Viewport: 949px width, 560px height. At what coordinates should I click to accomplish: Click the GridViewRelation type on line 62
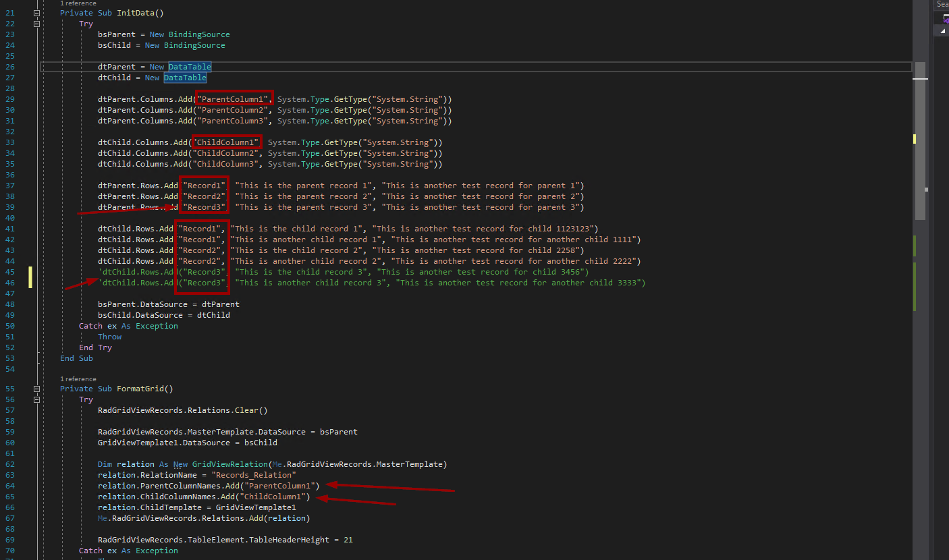click(229, 464)
